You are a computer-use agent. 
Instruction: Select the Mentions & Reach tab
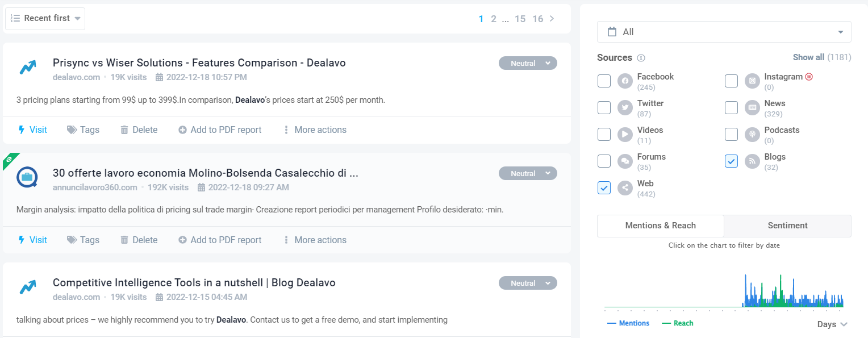660,226
